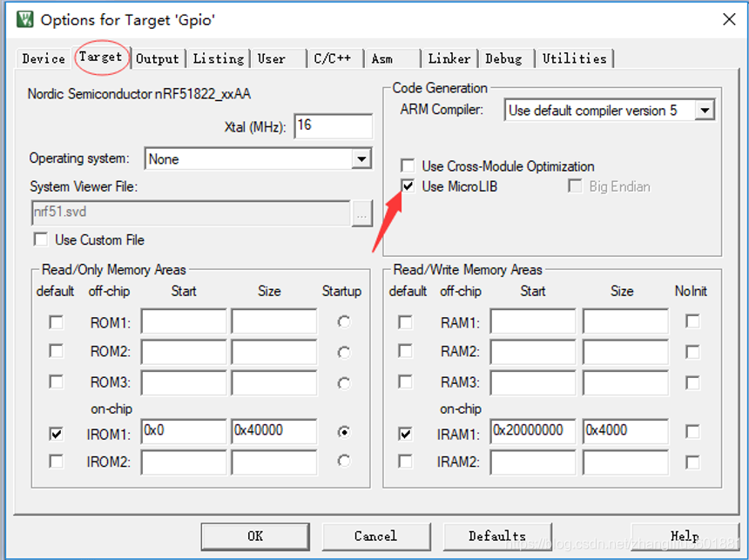The width and height of the screenshot is (749, 560).
Task: Open the ARM Compiler version dropdown
Action: 705,111
